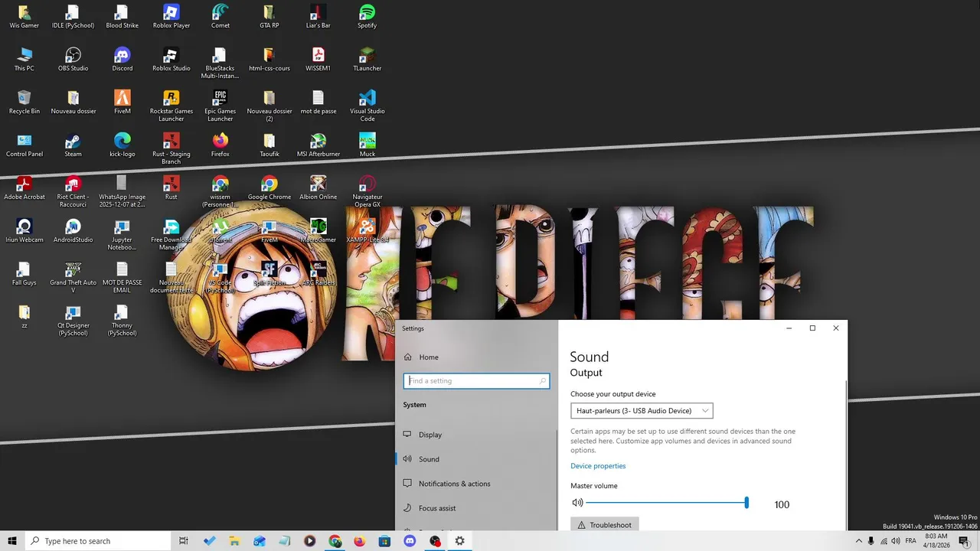Open Rockstar Games Launcher shortcut

[171, 106]
